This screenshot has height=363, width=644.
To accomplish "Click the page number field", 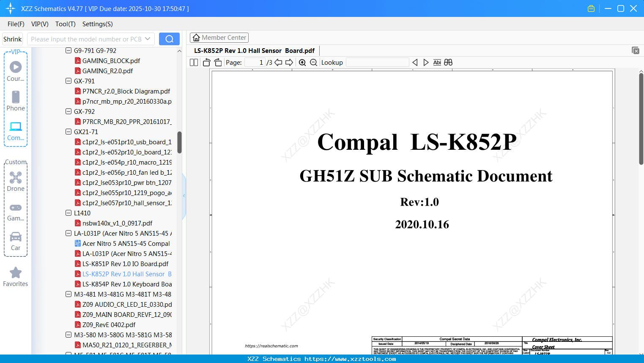I will coord(255,62).
